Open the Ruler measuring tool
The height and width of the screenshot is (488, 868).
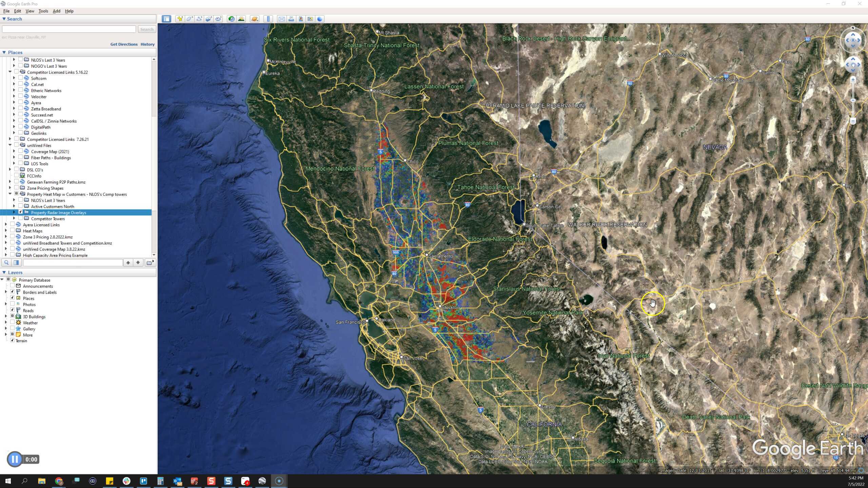click(x=268, y=19)
